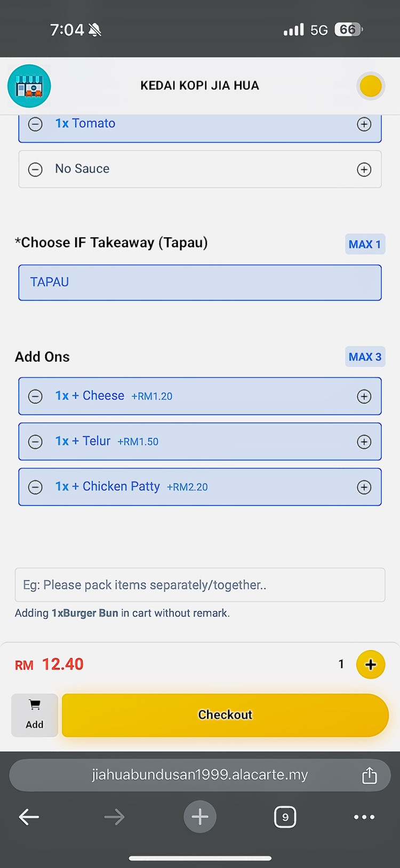Image resolution: width=400 pixels, height=868 pixels.
Task: Increase the Chicken Patty add-on quantity
Action: click(364, 487)
